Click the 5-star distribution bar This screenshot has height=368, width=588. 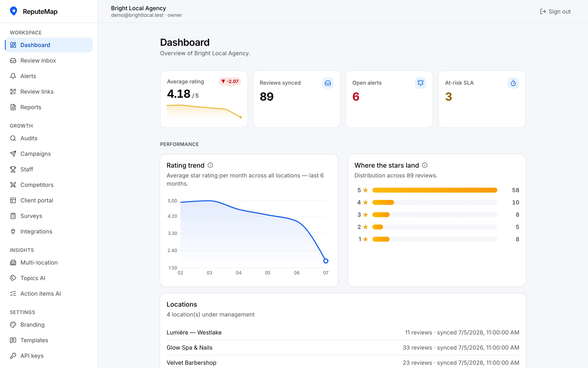435,190
